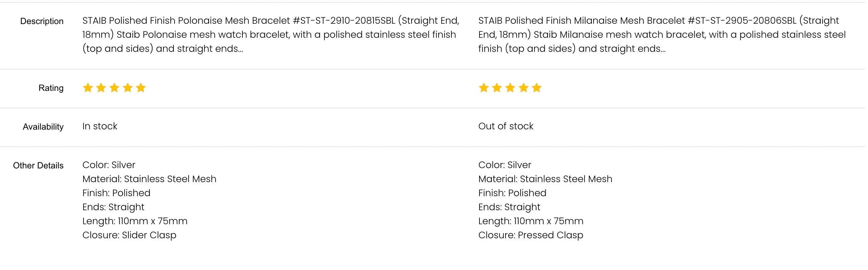Click fifth rating star of Polonaise bracelet
Screen dimensions: 868x270
click(x=141, y=88)
